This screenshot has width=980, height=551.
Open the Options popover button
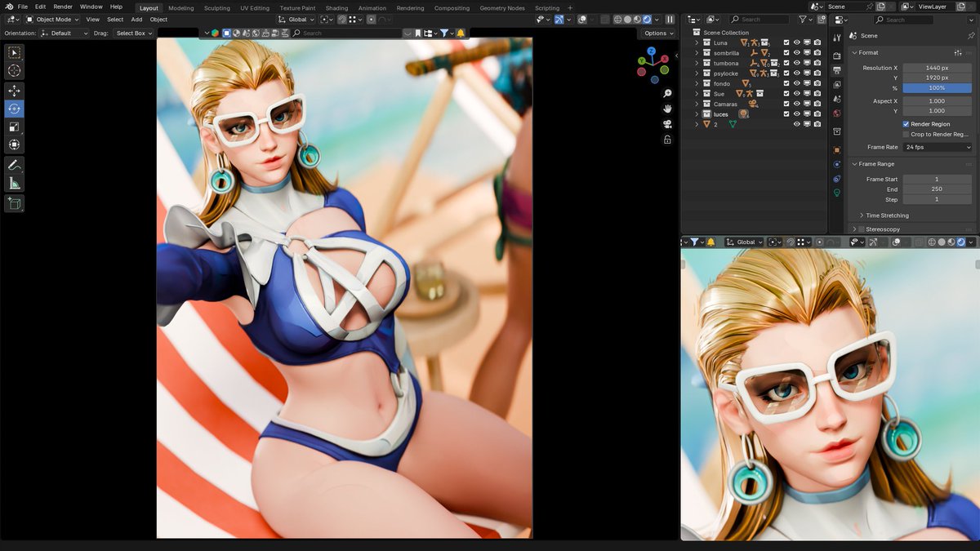coord(658,33)
